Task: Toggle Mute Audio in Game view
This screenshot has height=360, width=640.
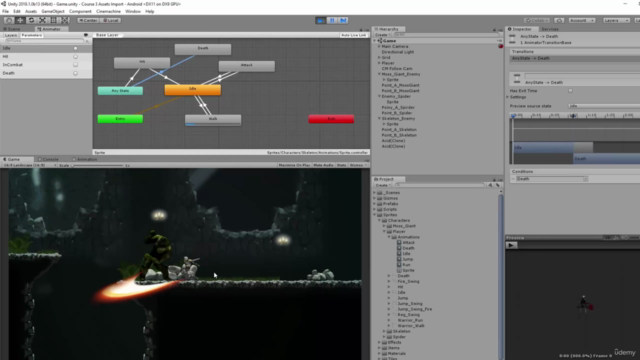Action: click(x=323, y=165)
